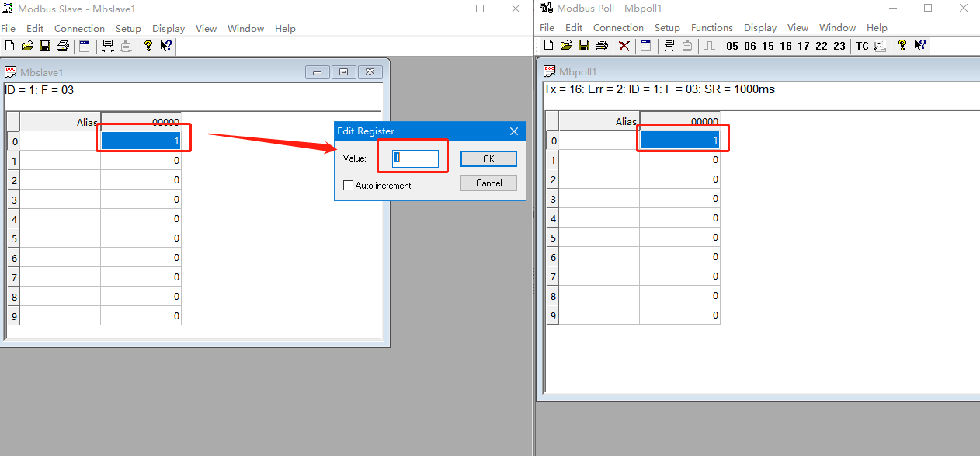Open the Setup menu in Modbus Poll
The width and height of the screenshot is (980, 456).
(667, 27)
